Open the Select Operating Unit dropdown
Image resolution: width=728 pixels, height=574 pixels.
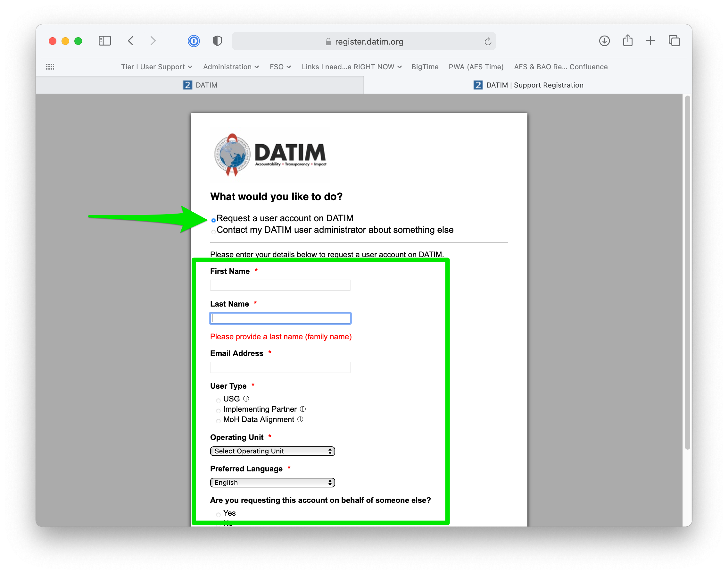point(272,451)
